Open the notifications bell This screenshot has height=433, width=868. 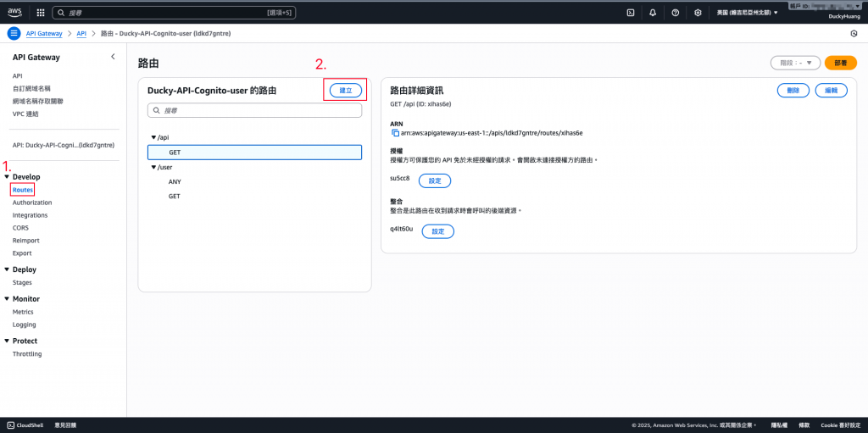point(653,12)
